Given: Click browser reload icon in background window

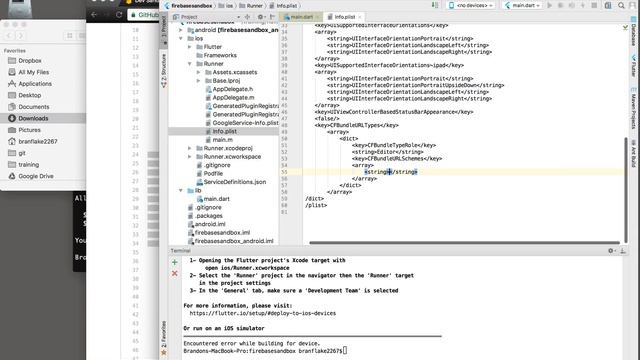Looking at the screenshot, I should click(x=119, y=15).
